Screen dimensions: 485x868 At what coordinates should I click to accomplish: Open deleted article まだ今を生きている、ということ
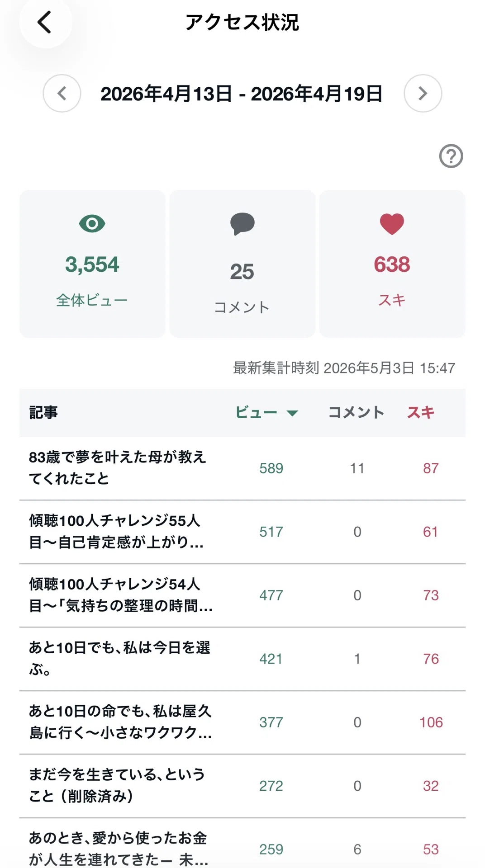tap(242, 786)
